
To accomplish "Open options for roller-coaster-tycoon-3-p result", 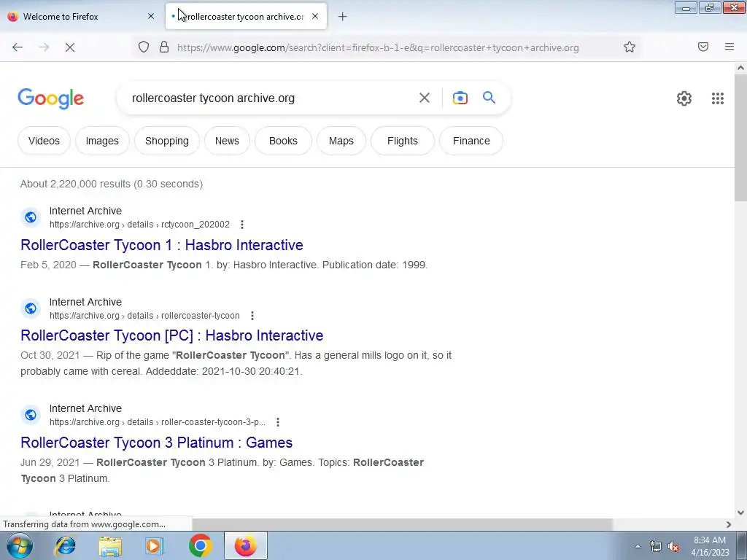I will 277,422.
